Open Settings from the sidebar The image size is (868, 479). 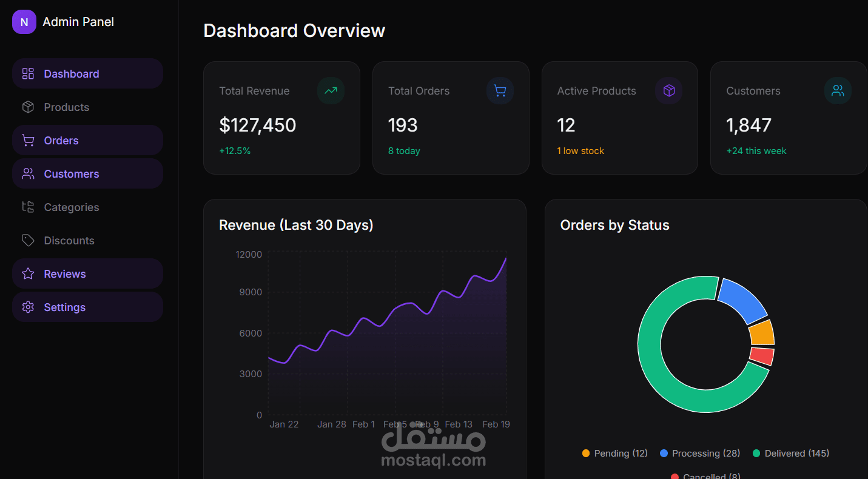click(x=87, y=307)
